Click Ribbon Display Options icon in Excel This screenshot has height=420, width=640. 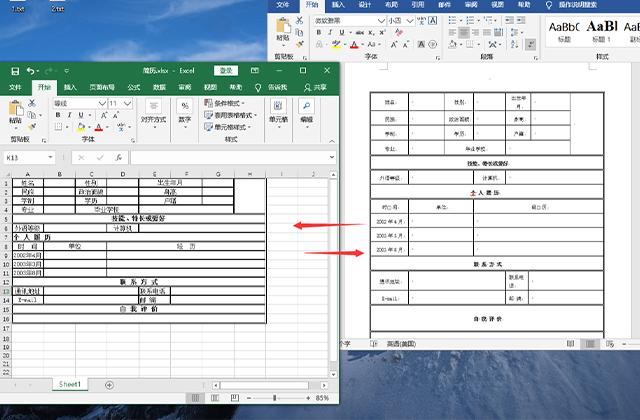click(255, 71)
